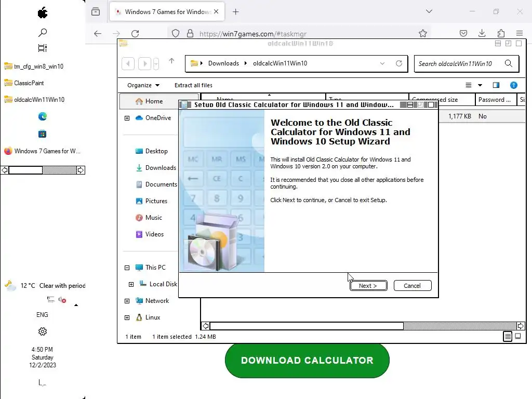Click the Explorer horizontal scrollbar right arrow

[x=521, y=326]
